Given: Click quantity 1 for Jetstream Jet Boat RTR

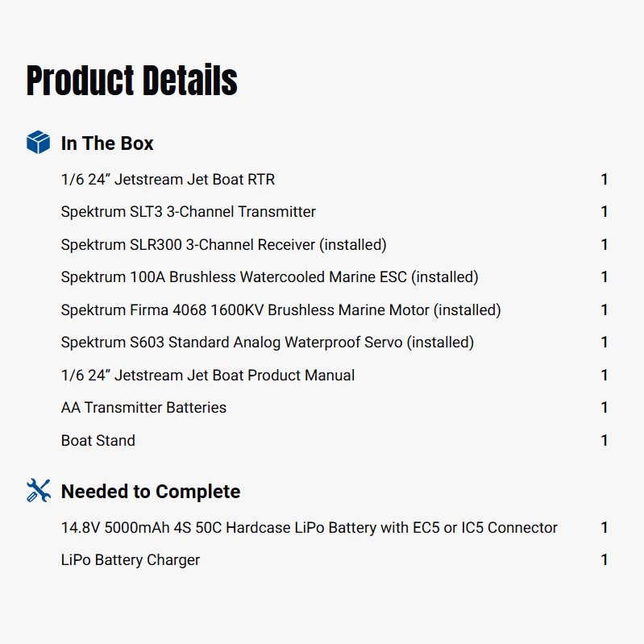Looking at the screenshot, I should pos(605,179).
